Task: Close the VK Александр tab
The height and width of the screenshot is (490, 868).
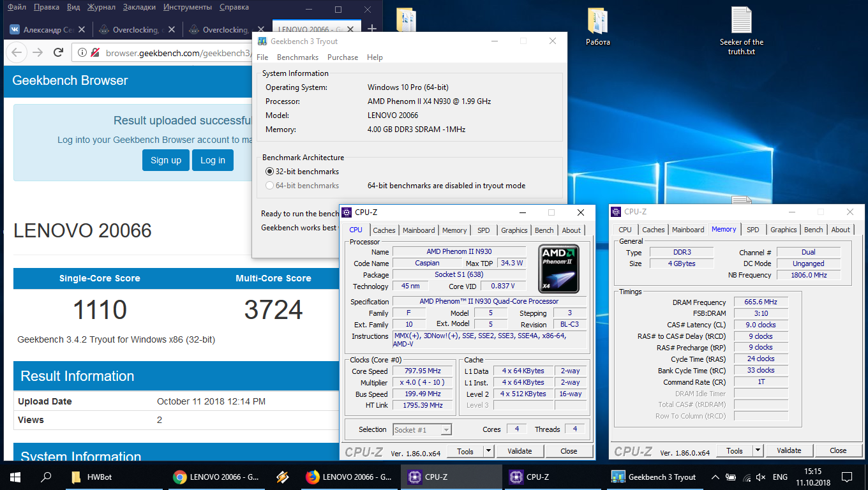Action: pyautogui.click(x=83, y=30)
